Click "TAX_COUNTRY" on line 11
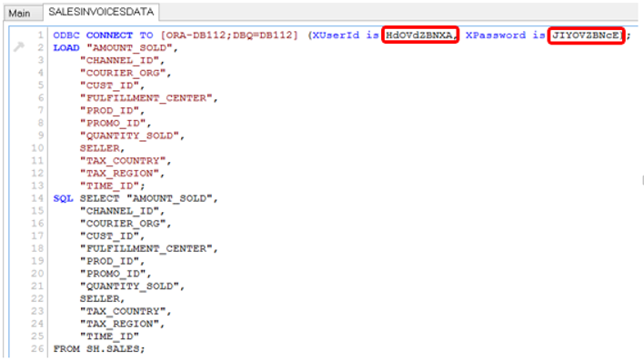This screenshot has width=644, height=362. 123,161
